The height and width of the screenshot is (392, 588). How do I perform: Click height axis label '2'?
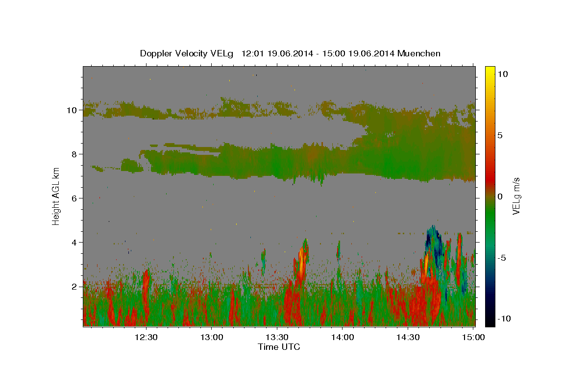pyautogui.click(x=75, y=286)
